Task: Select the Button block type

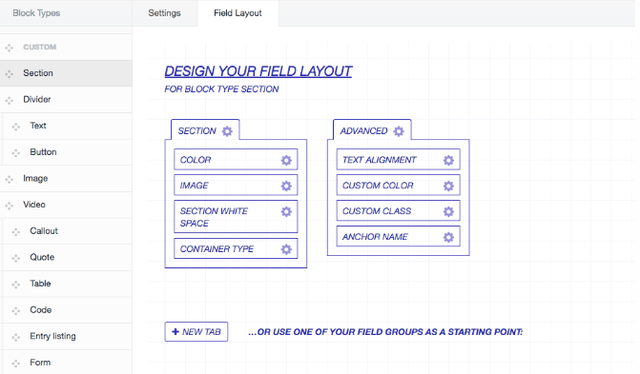Action: [68, 152]
